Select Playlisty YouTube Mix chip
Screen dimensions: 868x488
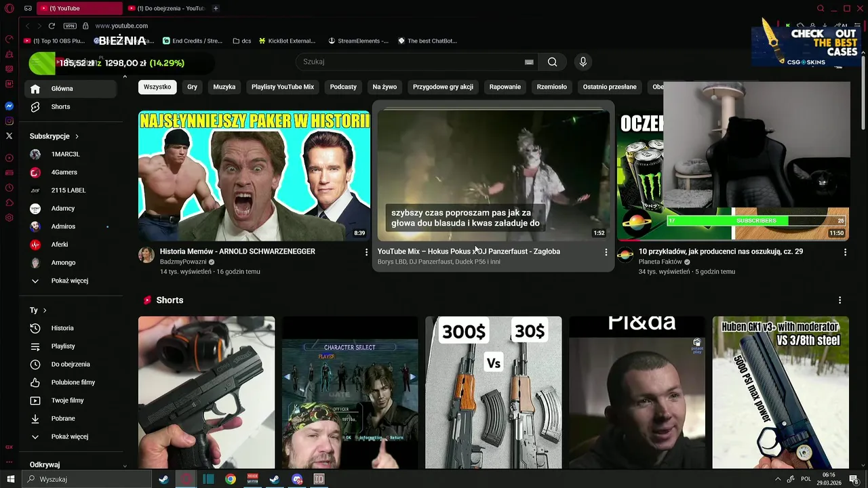283,87
